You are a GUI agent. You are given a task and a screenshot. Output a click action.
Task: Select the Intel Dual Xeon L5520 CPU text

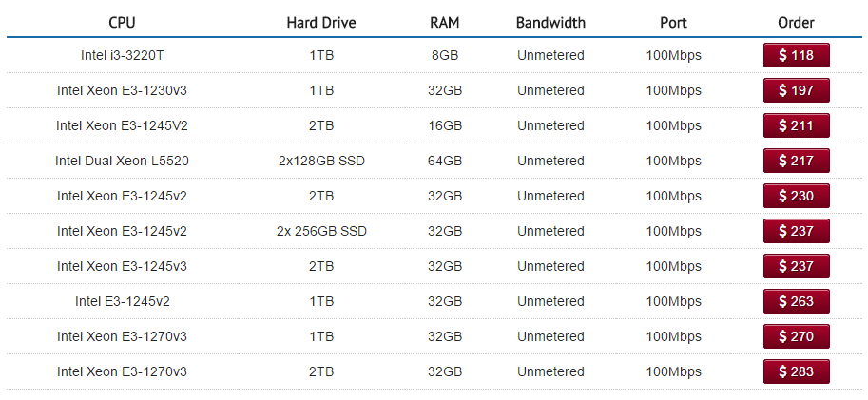(x=122, y=161)
